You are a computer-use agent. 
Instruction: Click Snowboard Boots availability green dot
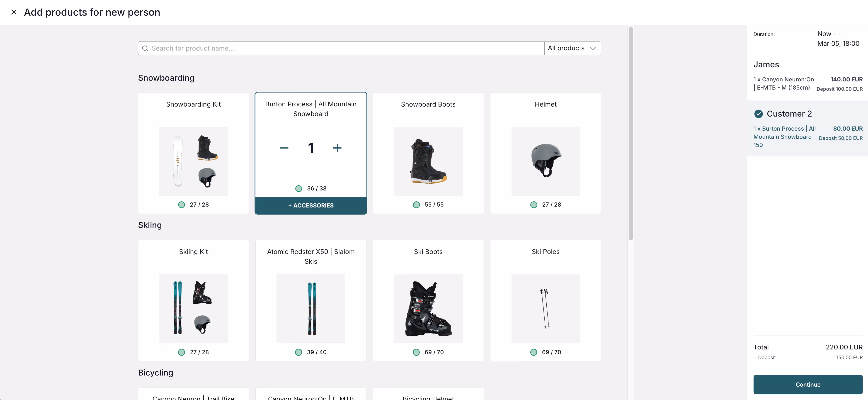click(x=416, y=205)
